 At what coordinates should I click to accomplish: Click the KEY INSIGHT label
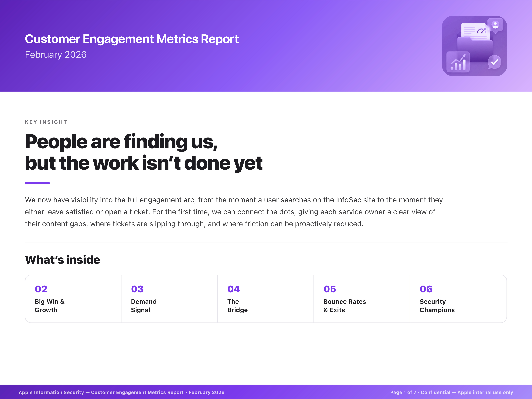click(46, 122)
